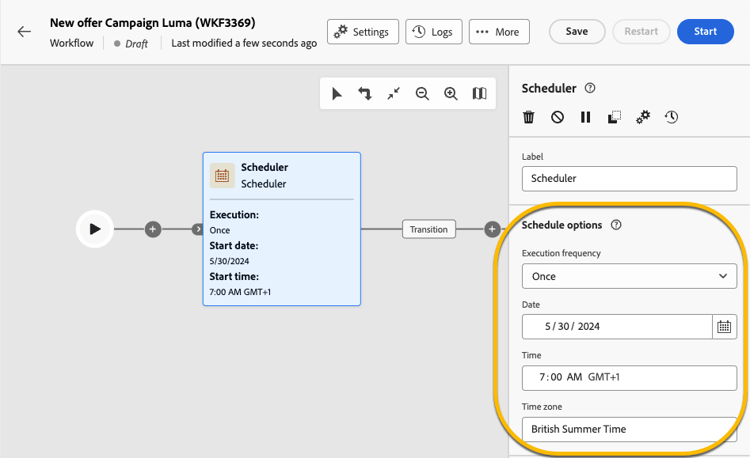The width and height of the screenshot is (750, 458).
Task: Open the Date calendar picker
Action: 724,327
